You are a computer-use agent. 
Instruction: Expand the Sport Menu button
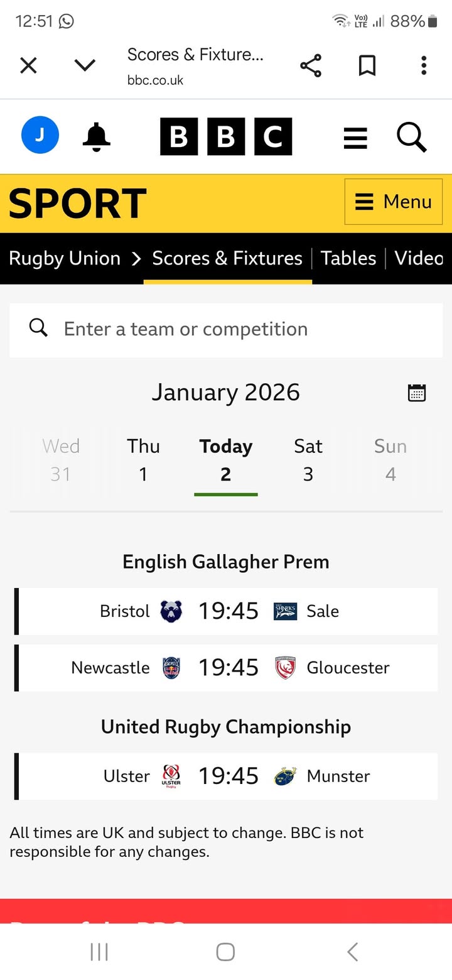(x=394, y=202)
